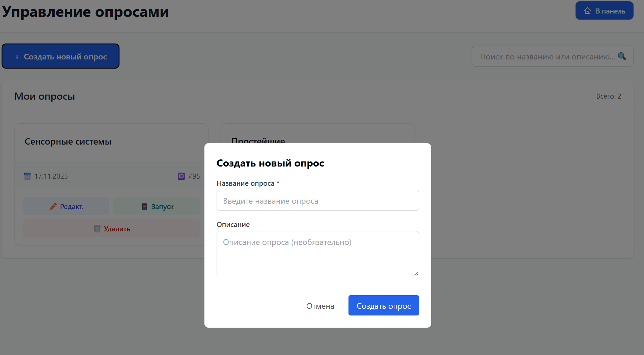
Task: Click the Всего: 2 counter label
Action: click(x=609, y=96)
